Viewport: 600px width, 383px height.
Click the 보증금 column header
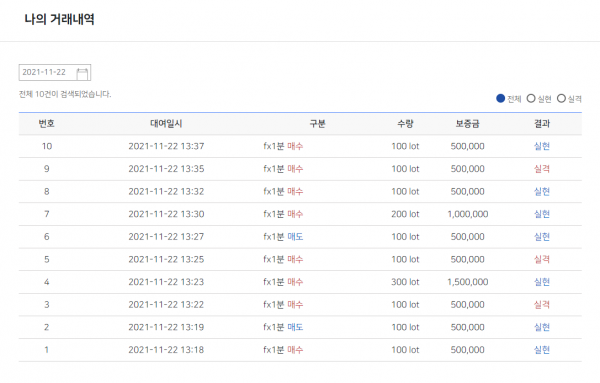point(467,124)
